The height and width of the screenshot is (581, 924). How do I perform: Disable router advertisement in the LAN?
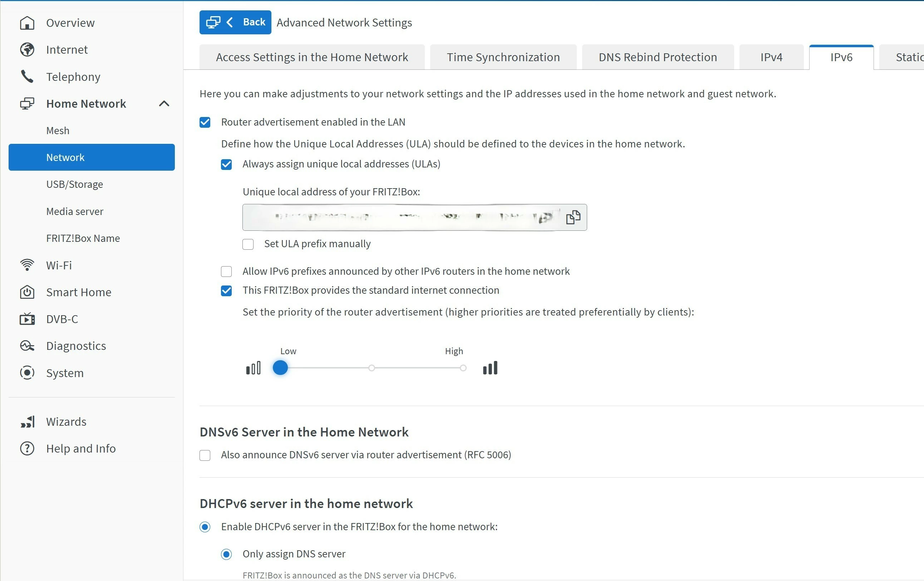pyautogui.click(x=205, y=122)
